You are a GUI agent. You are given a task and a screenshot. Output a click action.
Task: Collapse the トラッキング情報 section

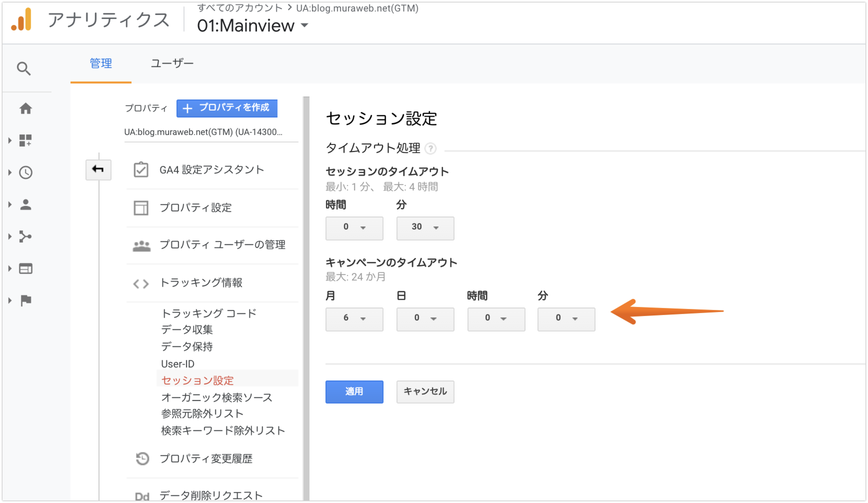point(201,283)
